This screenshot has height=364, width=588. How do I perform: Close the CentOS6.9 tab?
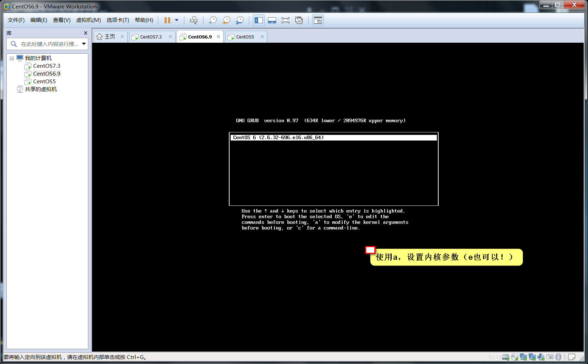click(218, 36)
